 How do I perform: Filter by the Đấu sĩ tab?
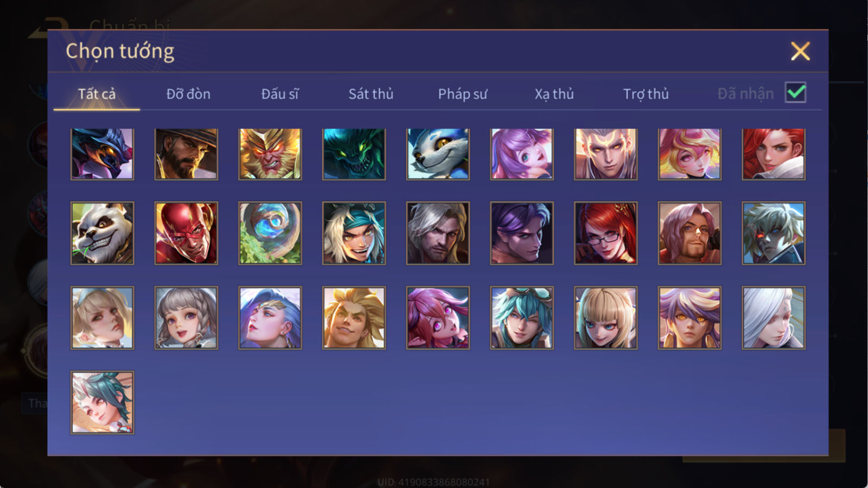tap(280, 94)
